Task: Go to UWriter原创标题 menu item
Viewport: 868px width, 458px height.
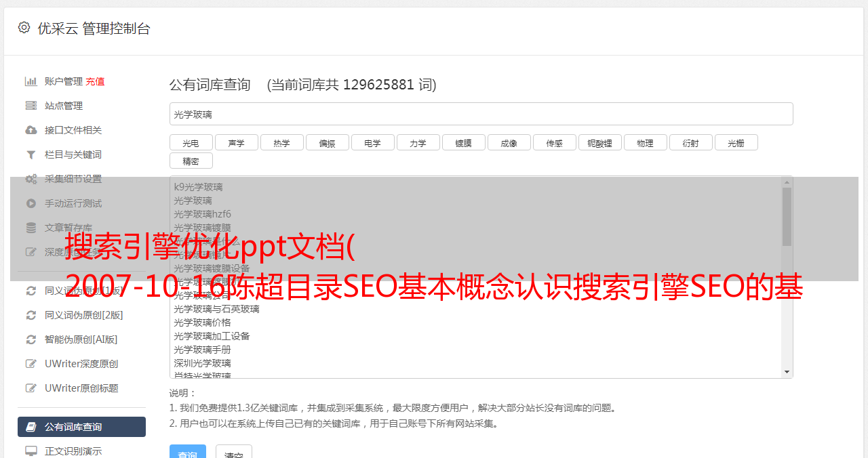Action: point(81,388)
